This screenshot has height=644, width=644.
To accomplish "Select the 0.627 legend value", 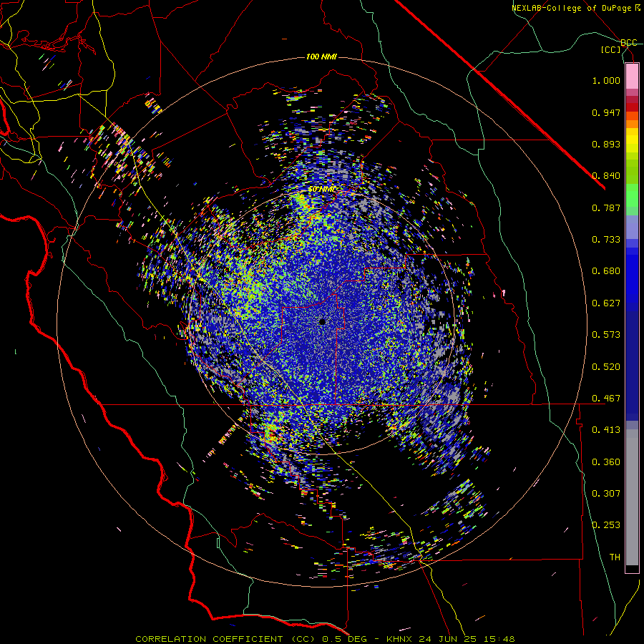I will 606,303.
